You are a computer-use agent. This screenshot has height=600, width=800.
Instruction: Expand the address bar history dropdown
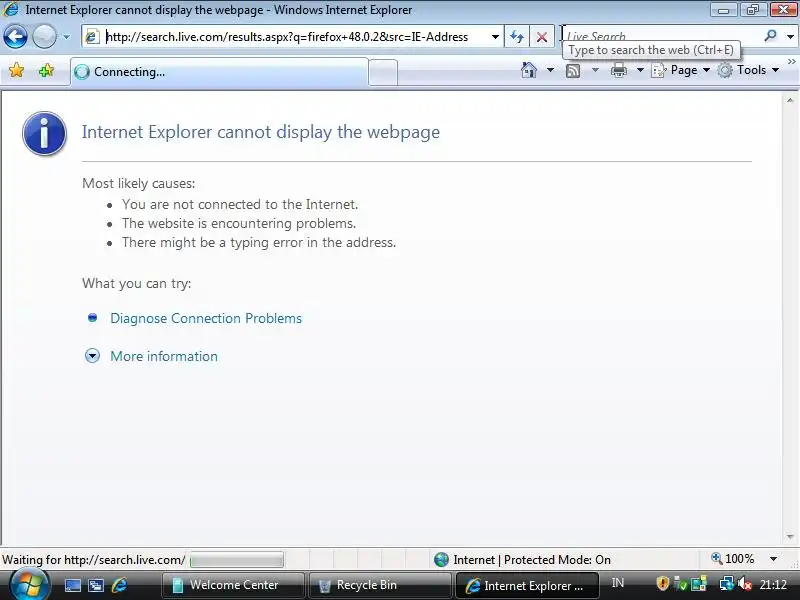point(495,37)
